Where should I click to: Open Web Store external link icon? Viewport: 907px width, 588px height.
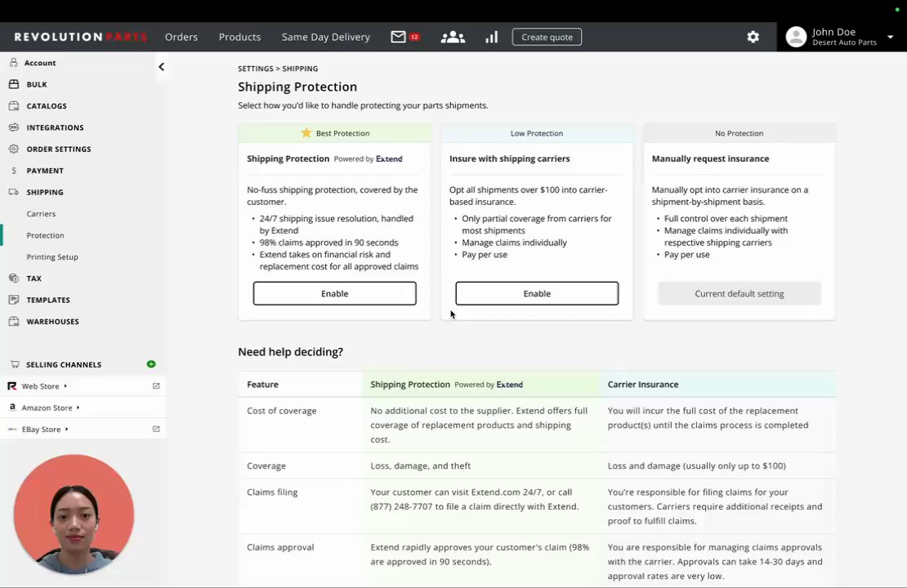click(x=156, y=385)
